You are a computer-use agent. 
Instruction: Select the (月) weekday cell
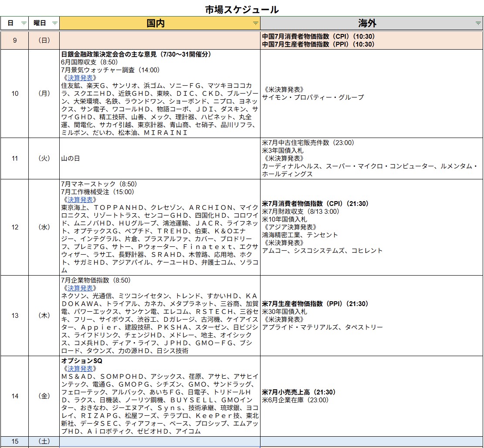[44, 94]
